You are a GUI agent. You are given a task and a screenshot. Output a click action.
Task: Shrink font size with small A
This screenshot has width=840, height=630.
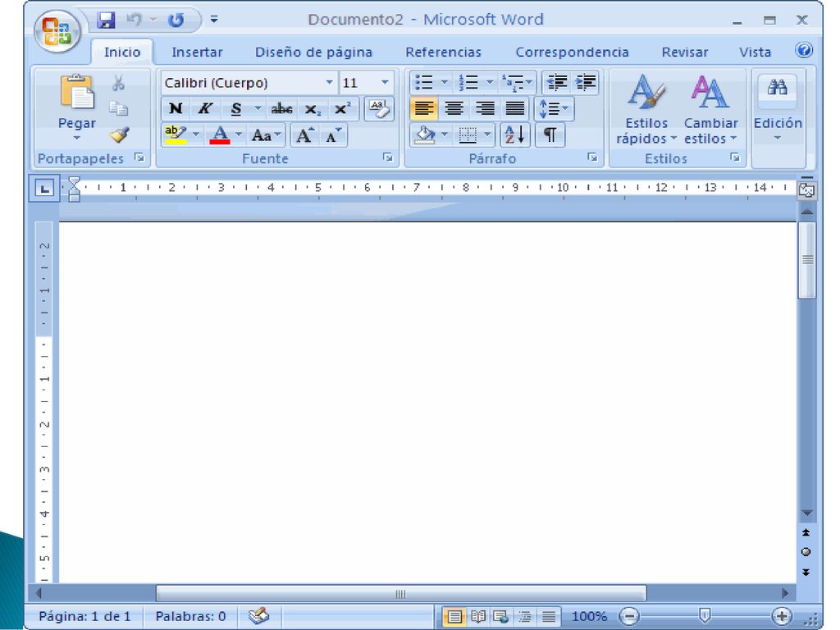333,135
